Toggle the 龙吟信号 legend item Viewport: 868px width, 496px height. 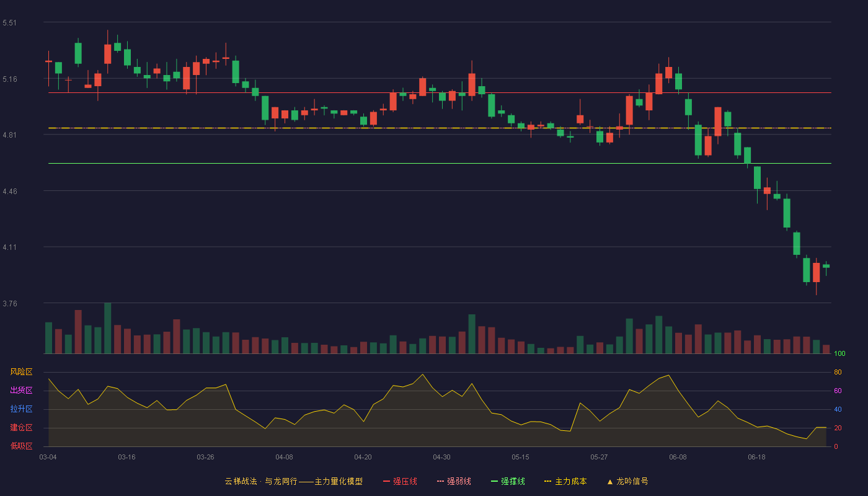pyautogui.click(x=627, y=481)
